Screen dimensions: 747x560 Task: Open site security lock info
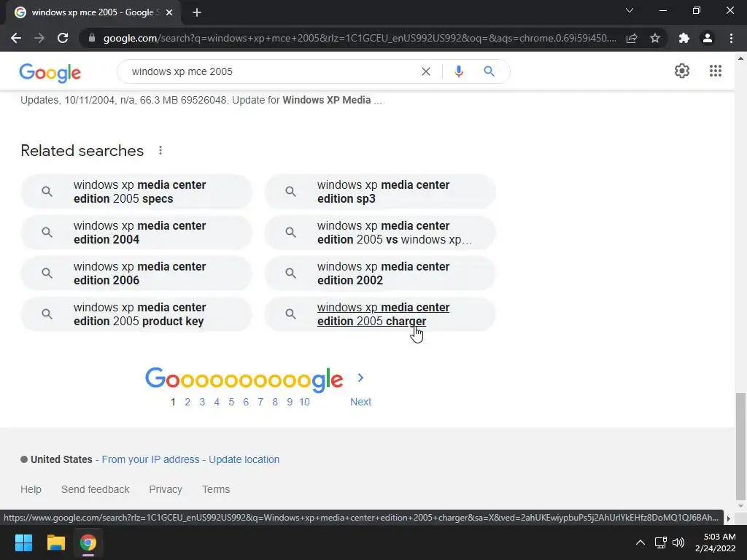tap(92, 38)
